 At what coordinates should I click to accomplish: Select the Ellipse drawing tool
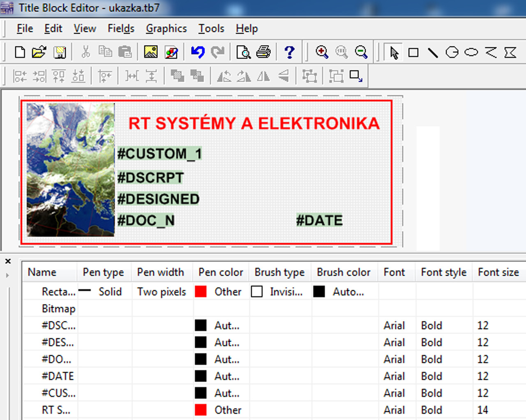click(471, 53)
